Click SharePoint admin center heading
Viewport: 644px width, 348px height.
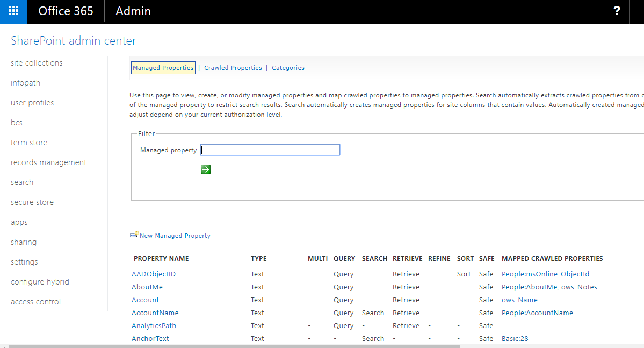tap(73, 41)
